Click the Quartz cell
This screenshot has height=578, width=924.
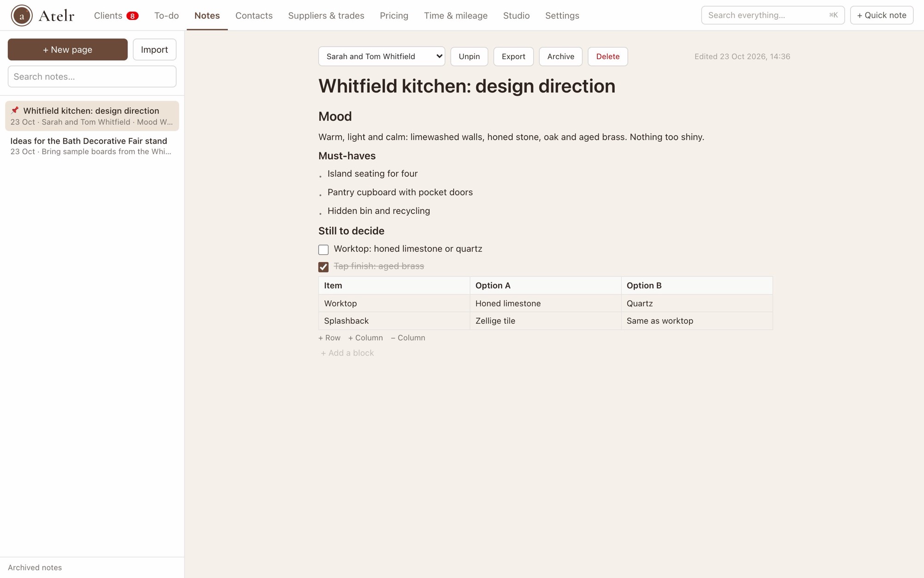(697, 303)
